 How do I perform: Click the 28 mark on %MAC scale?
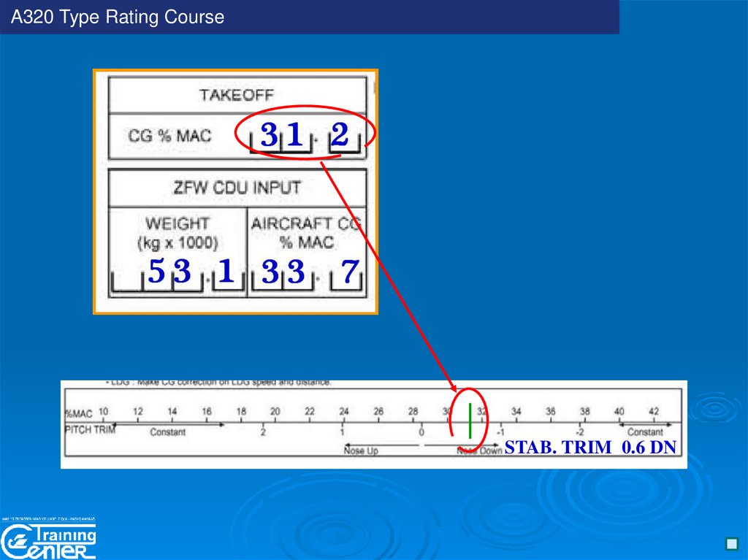pyautogui.click(x=413, y=411)
